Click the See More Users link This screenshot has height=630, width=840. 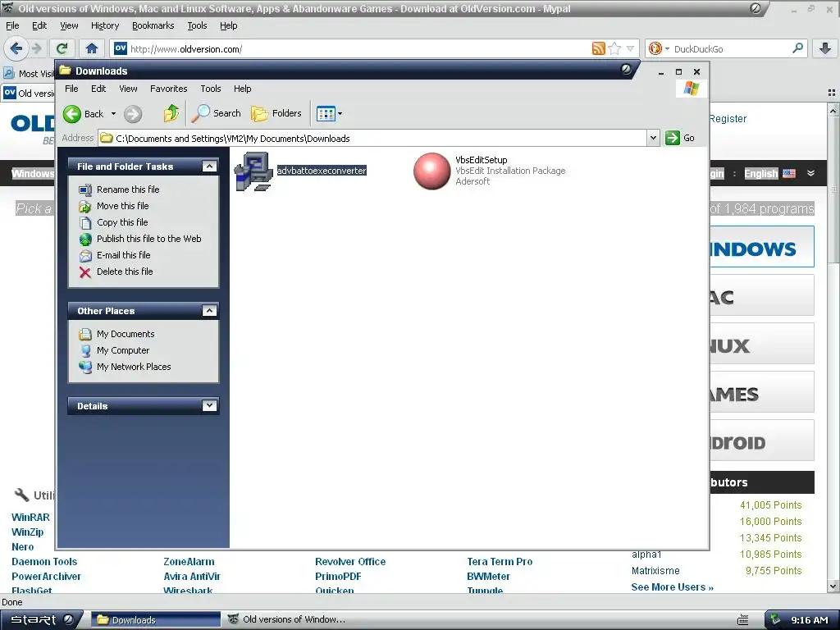(673, 587)
